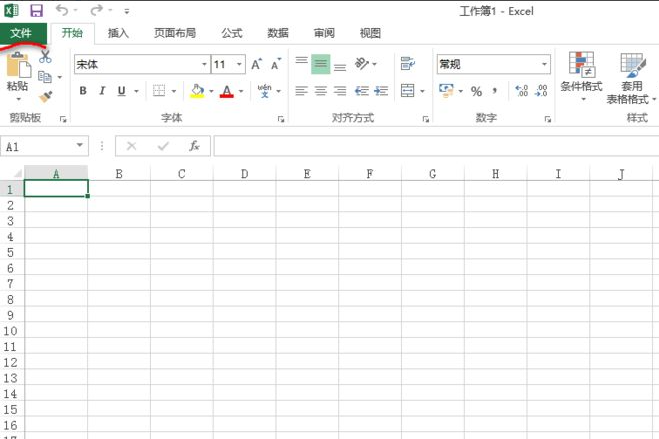Screen dimensions: 659x439
Task: Click the Increase Font Size icon
Action: (257, 64)
